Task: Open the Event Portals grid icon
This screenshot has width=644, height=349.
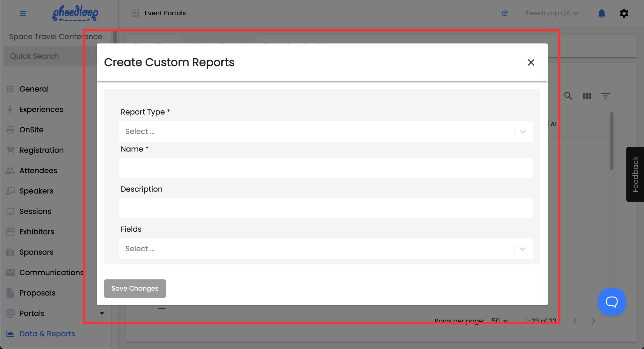Action: pyautogui.click(x=135, y=13)
